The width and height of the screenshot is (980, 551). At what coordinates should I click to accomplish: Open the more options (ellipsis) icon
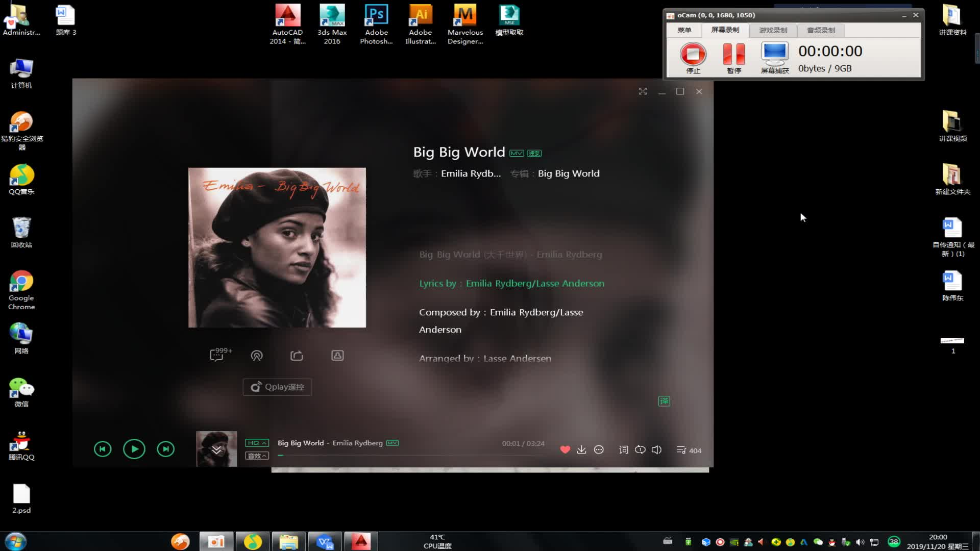tap(599, 449)
